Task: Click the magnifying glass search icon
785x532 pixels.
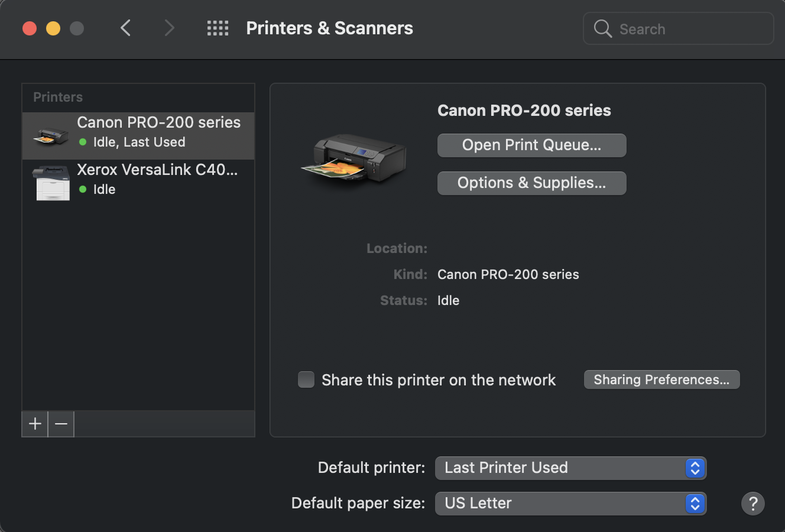Action: 602,28
